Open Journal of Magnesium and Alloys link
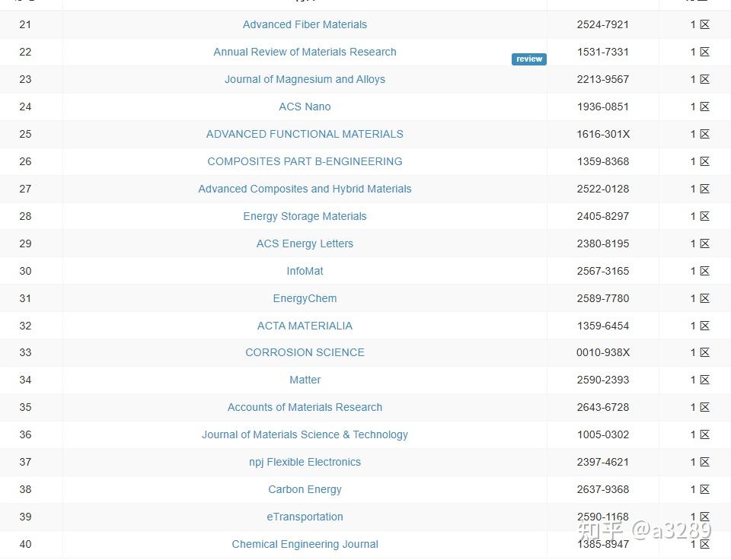The image size is (731, 560). [305, 79]
